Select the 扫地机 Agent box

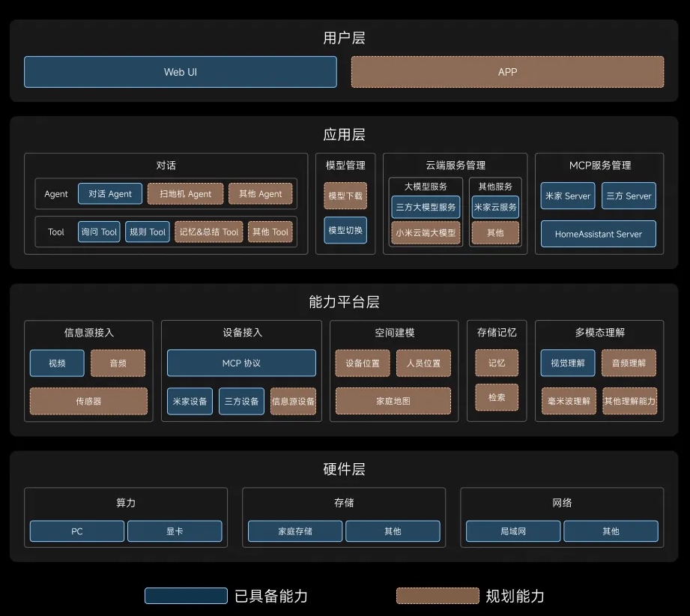[185, 194]
